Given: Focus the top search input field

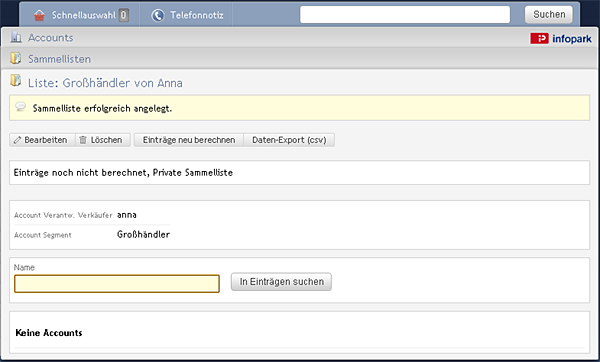Looking at the screenshot, I should click(x=405, y=15).
